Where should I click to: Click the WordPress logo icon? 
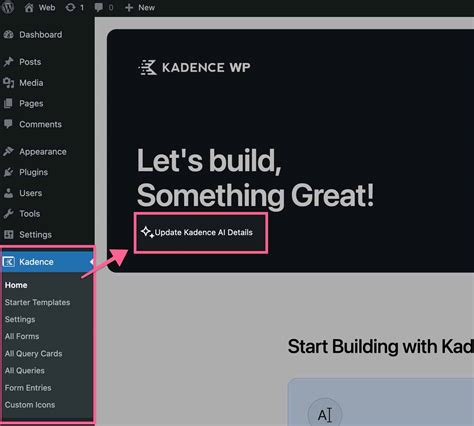pyautogui.click(x=8, y=7)
